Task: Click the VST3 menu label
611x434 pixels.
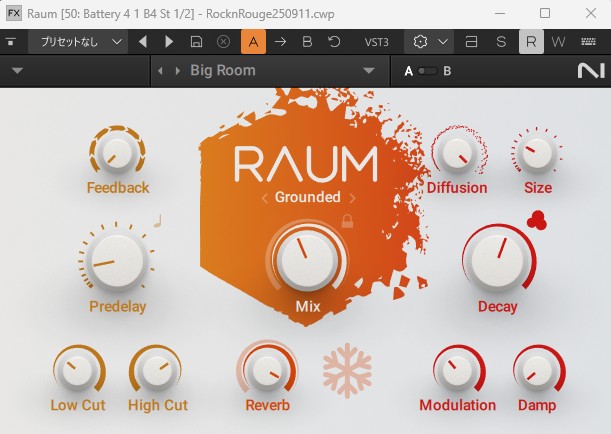Action: click(376, 42)
